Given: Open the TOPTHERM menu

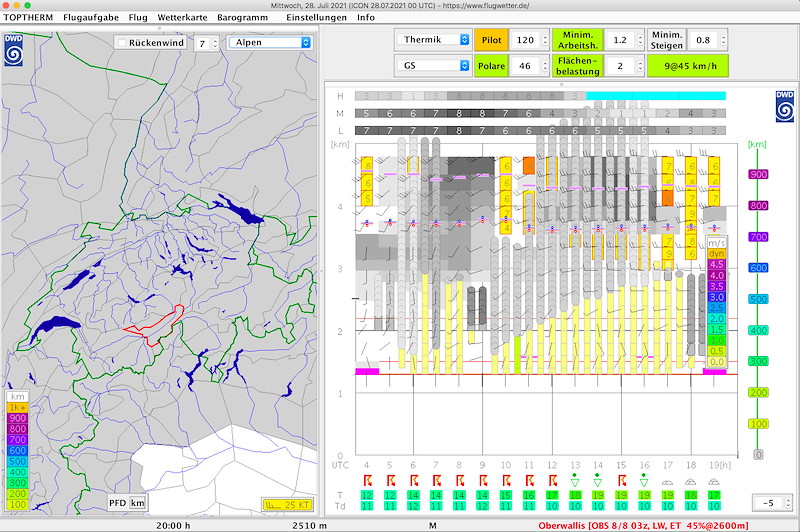Looking at the screenshot, I should [x=28, y=17].
